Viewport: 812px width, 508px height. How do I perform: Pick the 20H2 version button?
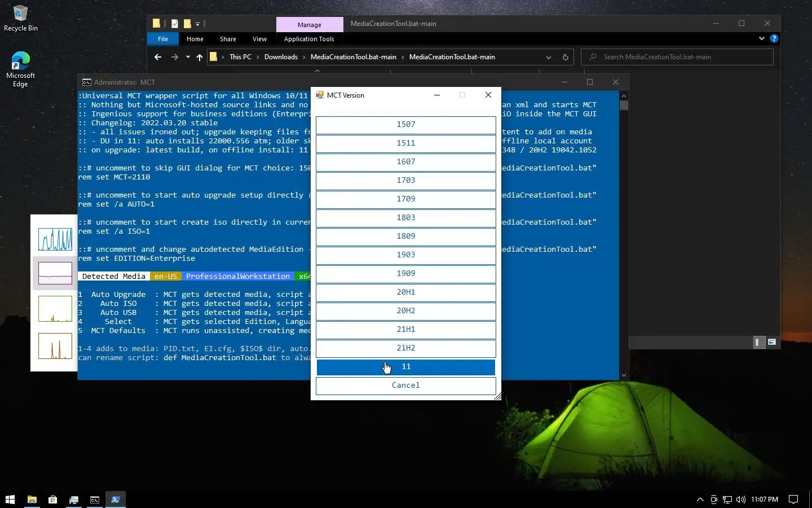point(406,311)
